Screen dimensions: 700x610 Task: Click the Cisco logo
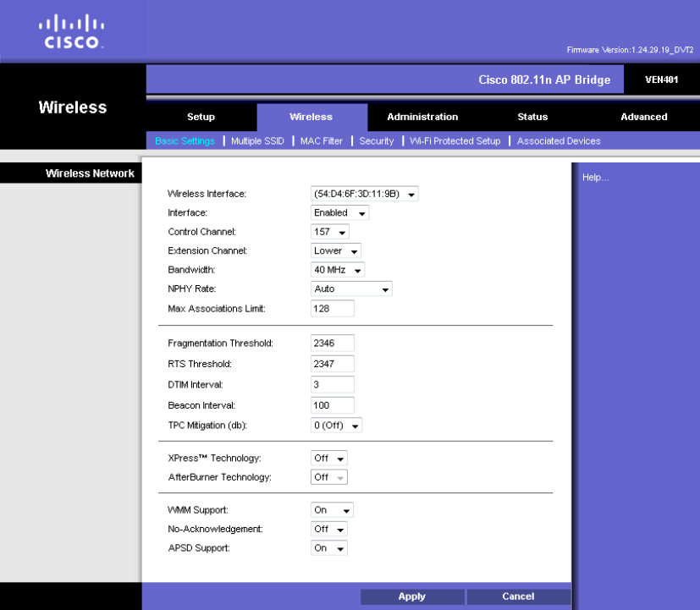tap(71, 31)
